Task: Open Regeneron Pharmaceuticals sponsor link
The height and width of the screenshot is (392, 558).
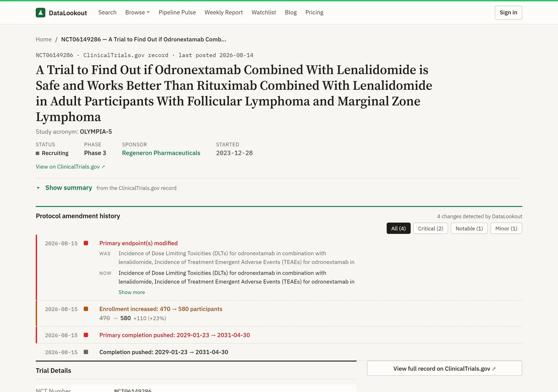Action: tap(161, 153)
